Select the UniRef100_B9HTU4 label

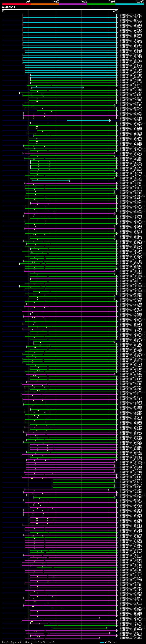[x=131, y=35]
